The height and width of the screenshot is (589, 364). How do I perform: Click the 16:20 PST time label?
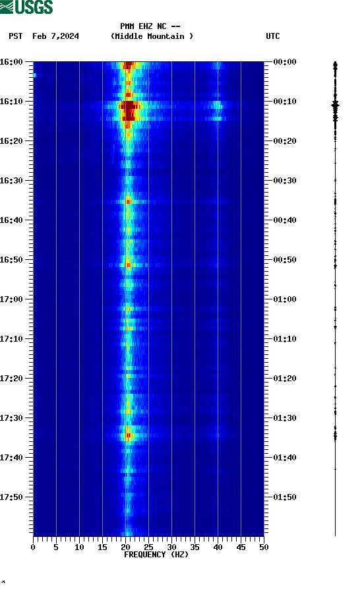[11, 141]
